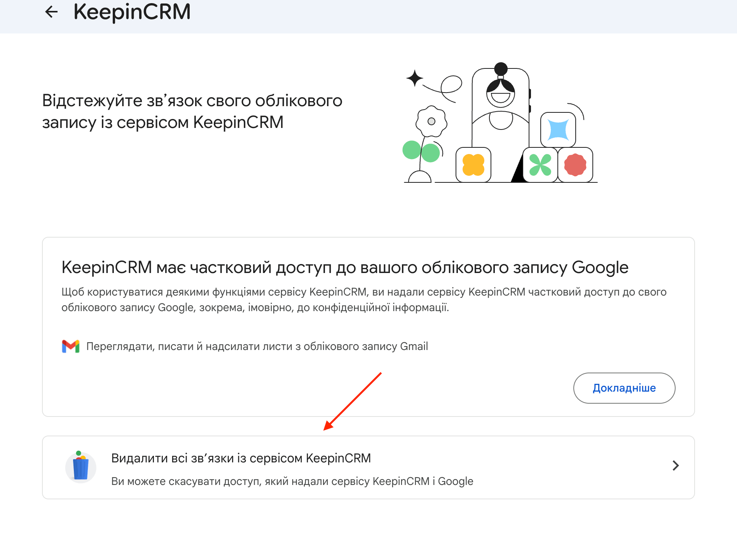The image size is (737, 560).
Task: Click the paragraph starting with Щоб користуватися
Action: pos(364,300)
